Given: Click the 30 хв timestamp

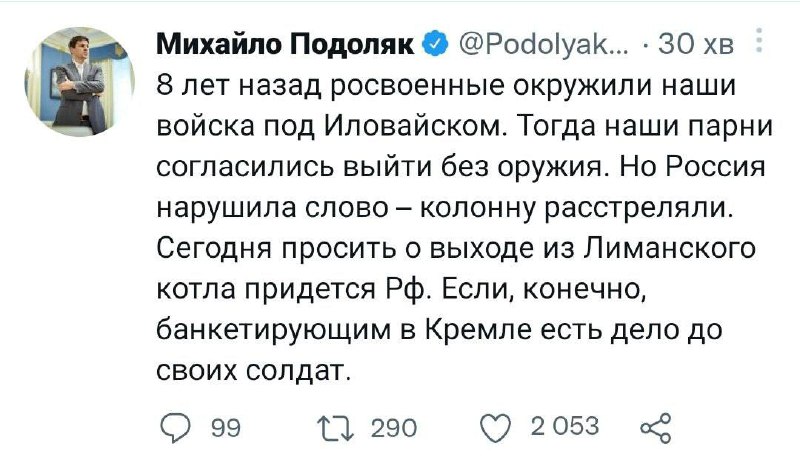Looking at the screenshot, I should point(705,45).
